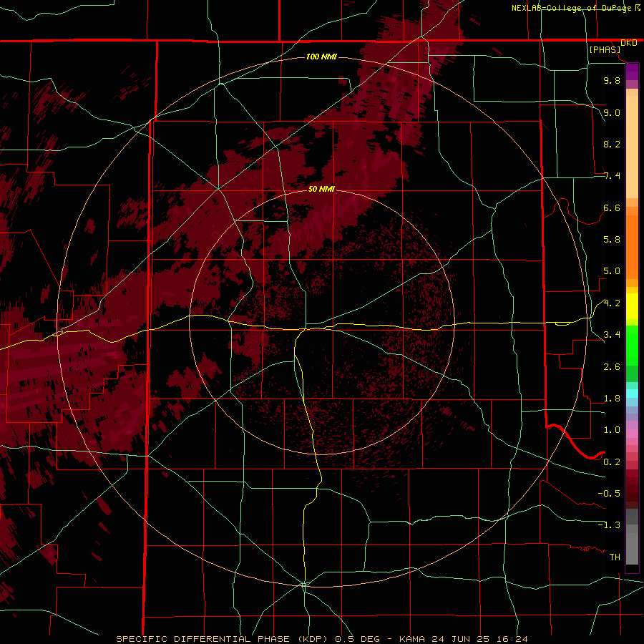Viewport: 644px width, 644px height.
Task: Click the Specific Differential Phase (KDP) title text
Action: click(x=223, y=639)
